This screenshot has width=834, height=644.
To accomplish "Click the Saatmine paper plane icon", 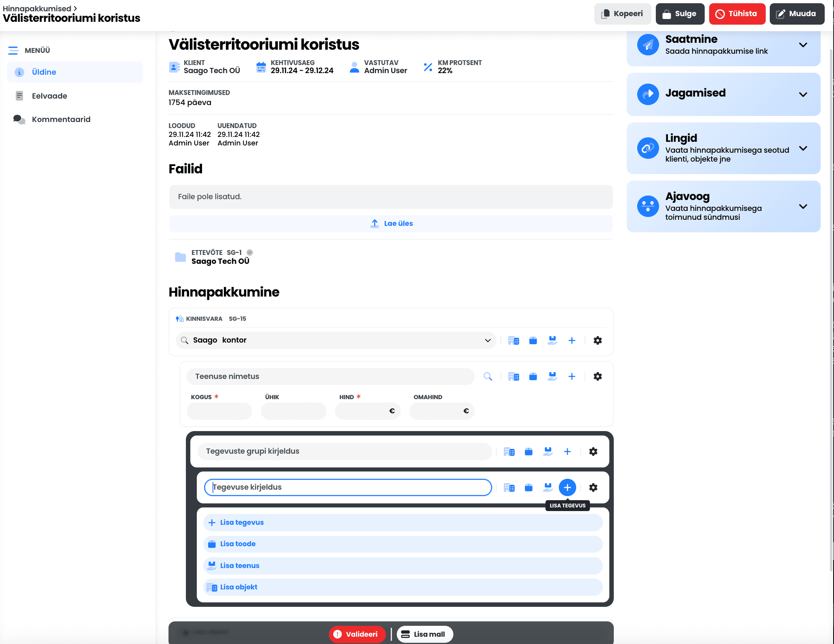I will 648,44.
